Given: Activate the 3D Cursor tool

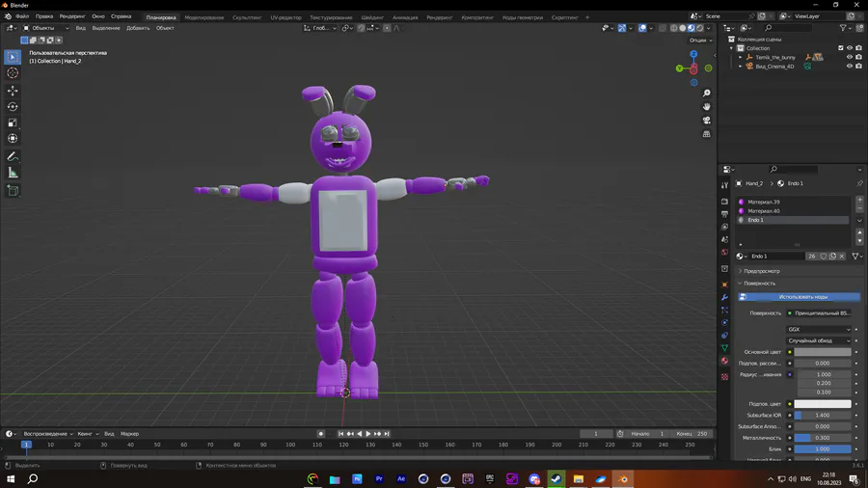Looking at the screenshot, I should (x=13, y=73).
